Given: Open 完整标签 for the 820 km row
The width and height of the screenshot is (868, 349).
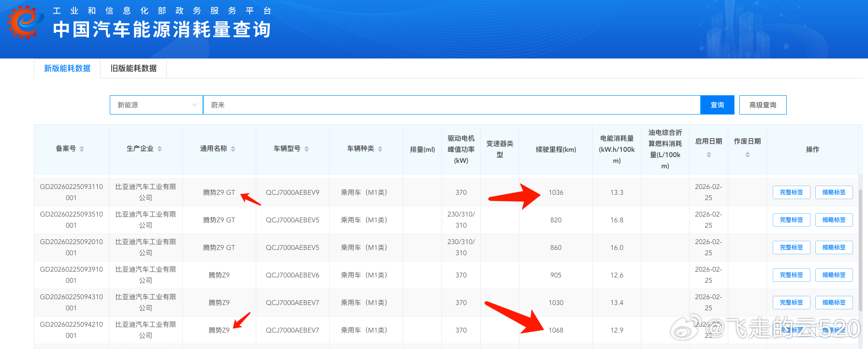Looking at the screenshot, I should click(791, 220).
